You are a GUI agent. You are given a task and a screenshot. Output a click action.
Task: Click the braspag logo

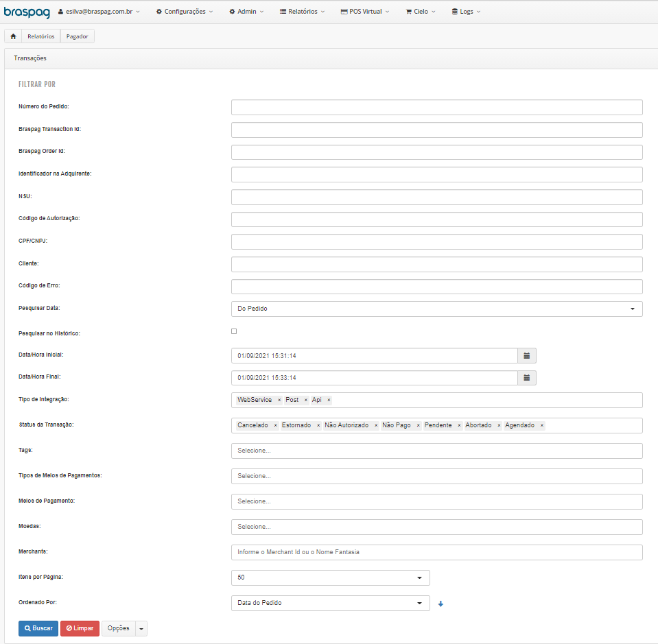27,12
